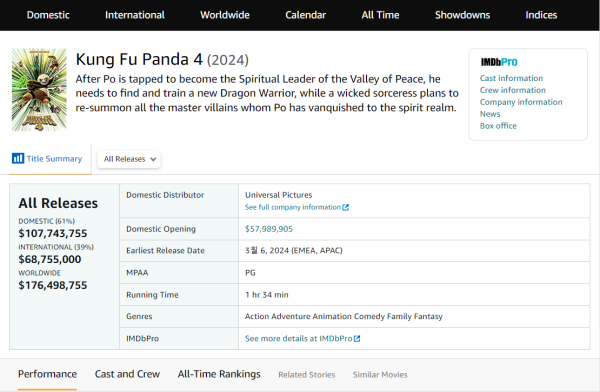Expand the All Releases dropdown
Image resolution: width=600 pixels, height=392 pixels.
[x=129, y=159]
